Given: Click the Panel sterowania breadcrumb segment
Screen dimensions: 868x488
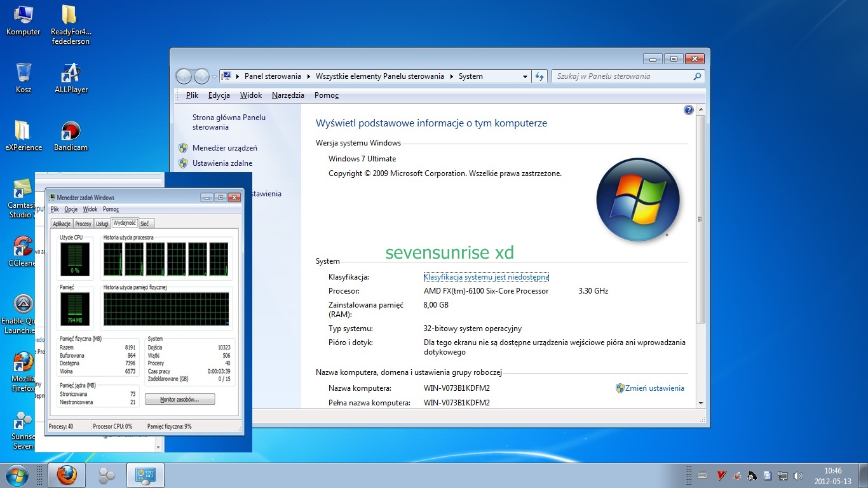Looking at the screenshot, I should pos(273,76).
